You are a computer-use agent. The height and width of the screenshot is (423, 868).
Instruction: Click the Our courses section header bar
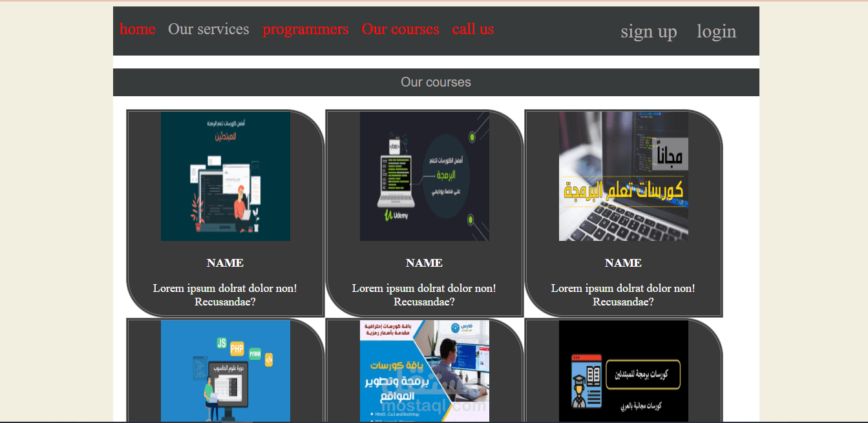436,82
